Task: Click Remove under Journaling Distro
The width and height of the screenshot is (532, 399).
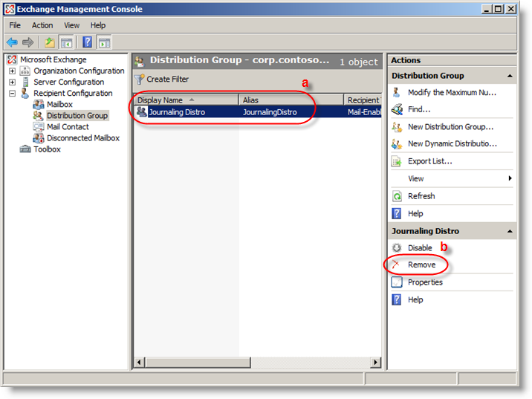Action: tap(421, 265)
